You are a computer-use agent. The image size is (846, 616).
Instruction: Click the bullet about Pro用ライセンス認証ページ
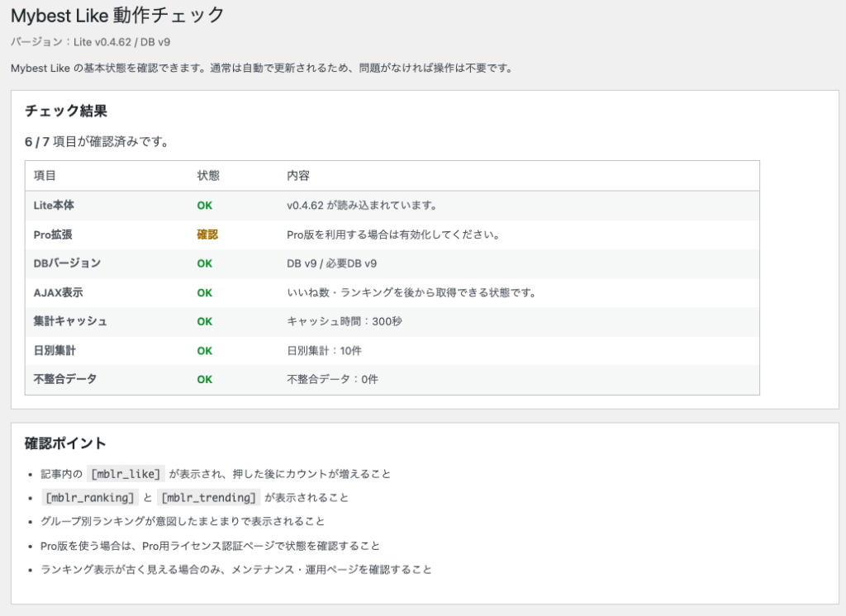coord(210,546)
